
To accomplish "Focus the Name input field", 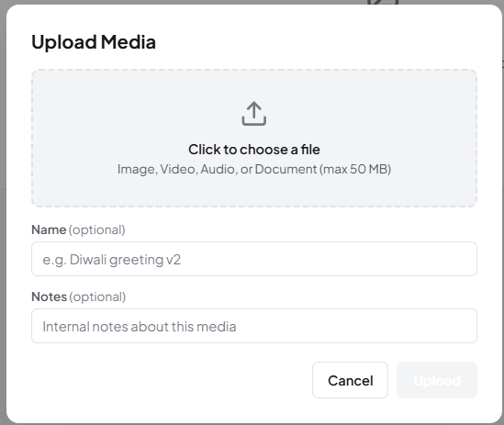I will pyautogui.click(x=254, y=259).
